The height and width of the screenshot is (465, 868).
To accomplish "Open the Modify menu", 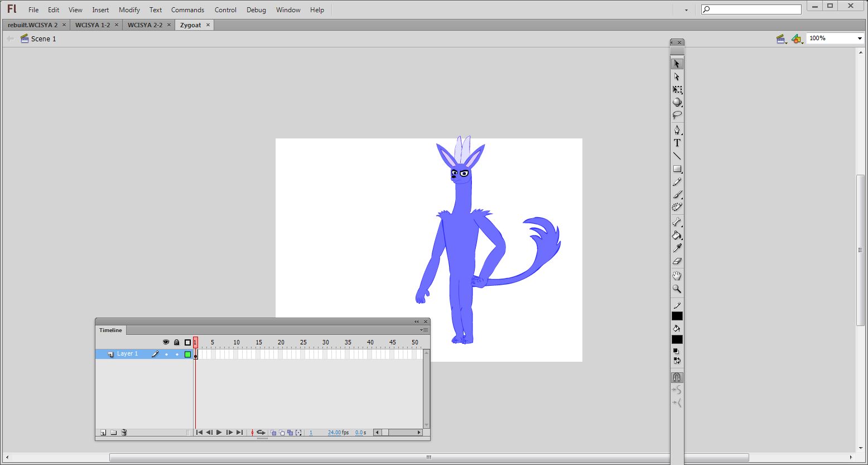I will (x=129, y=9).
